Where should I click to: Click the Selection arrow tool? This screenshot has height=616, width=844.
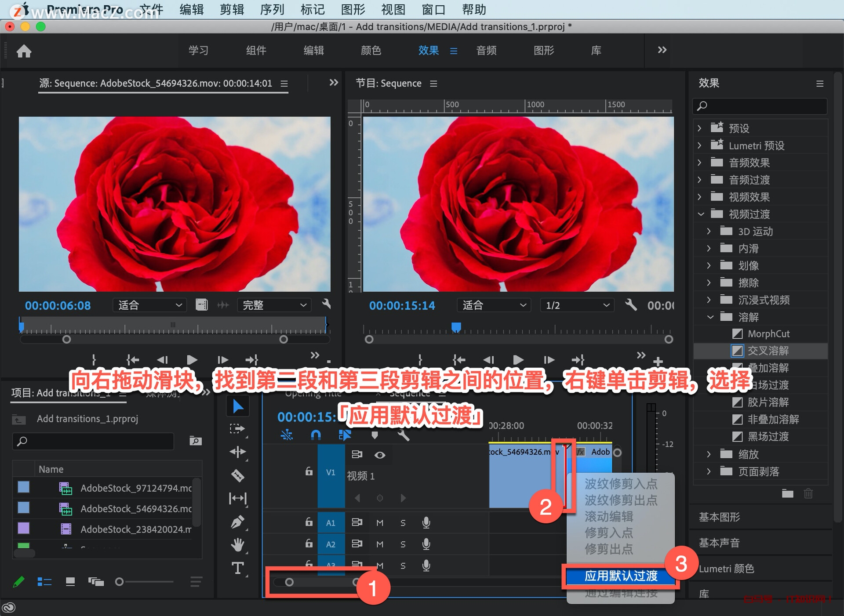click(x=237, y=406)
